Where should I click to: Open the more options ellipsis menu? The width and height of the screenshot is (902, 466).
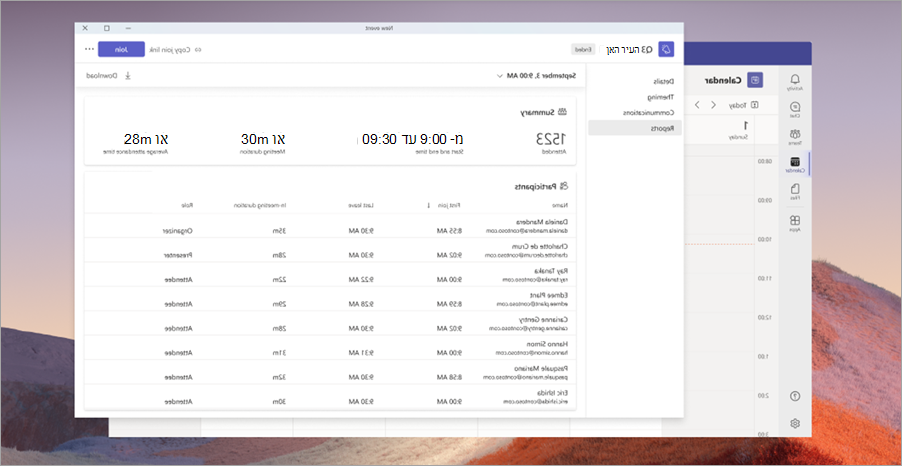pyautogui.click(x=89, y=49)
